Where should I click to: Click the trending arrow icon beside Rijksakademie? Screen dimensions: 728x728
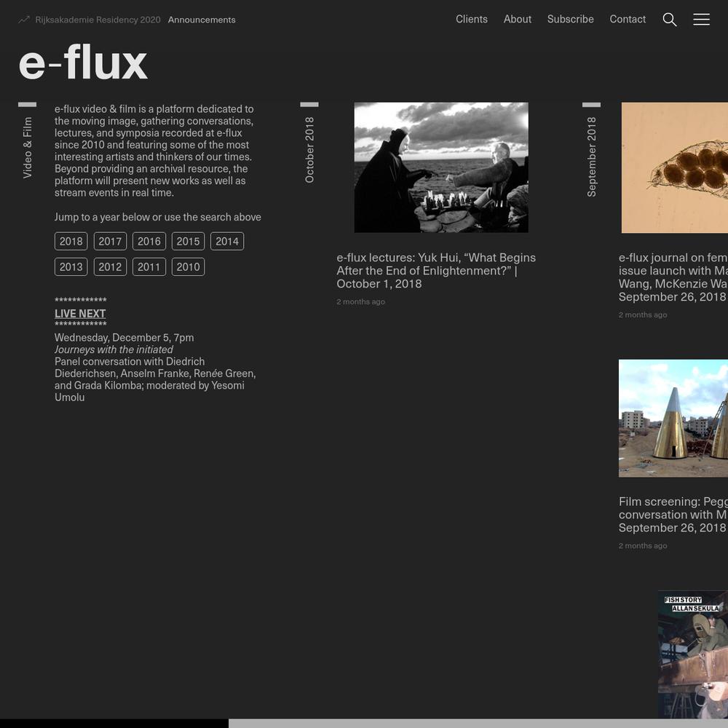24,20
